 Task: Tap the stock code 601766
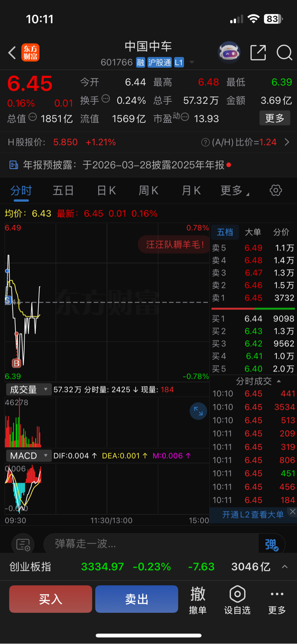(117, 62)
